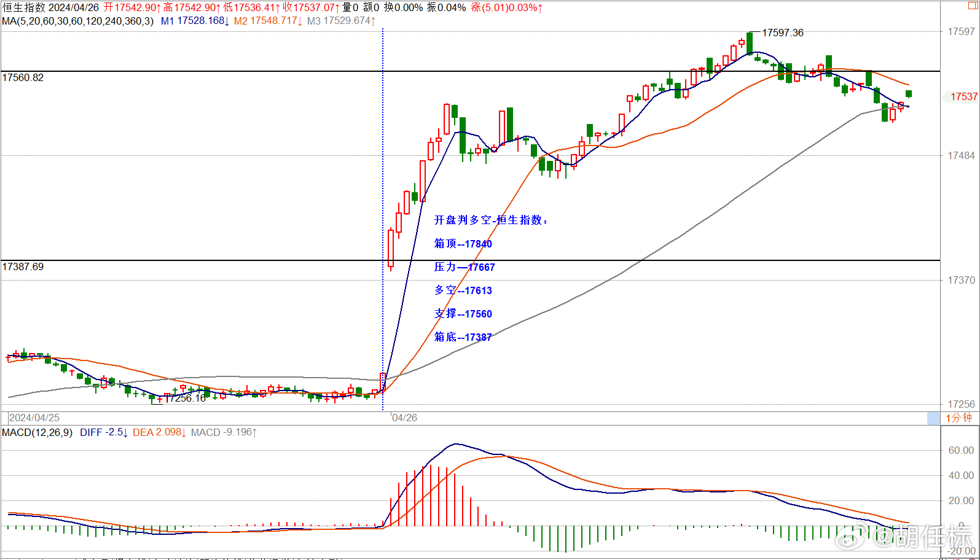Click the closing price 收17537.07
This screenshot has height=560, width=980.
(311, 7)
